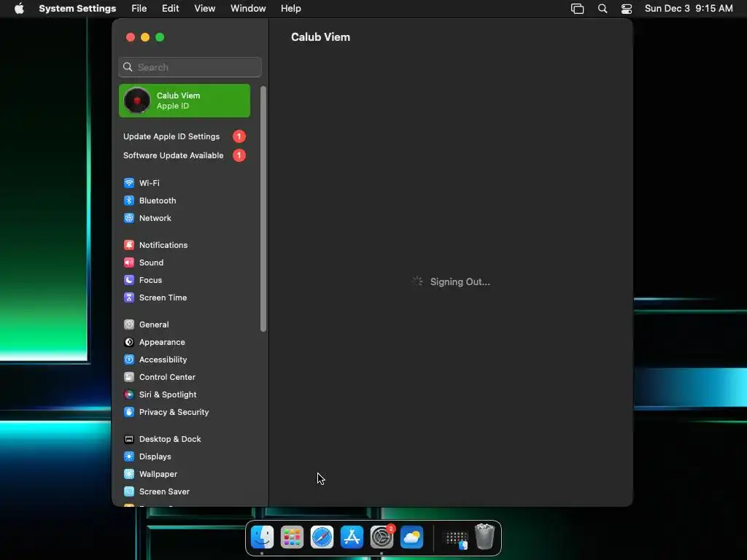Click the Desktop & Dock label
The width and height of the screenshot is (747, 560).
pyautogui.click(x=170, y=439)
